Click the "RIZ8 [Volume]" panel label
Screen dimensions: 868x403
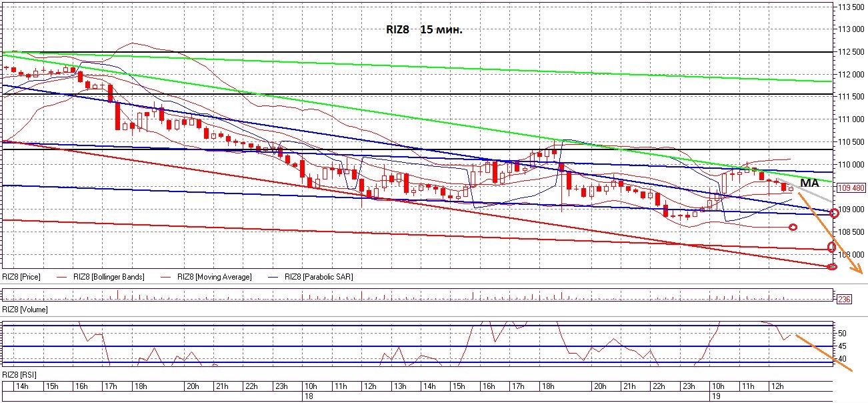point(25,310)
